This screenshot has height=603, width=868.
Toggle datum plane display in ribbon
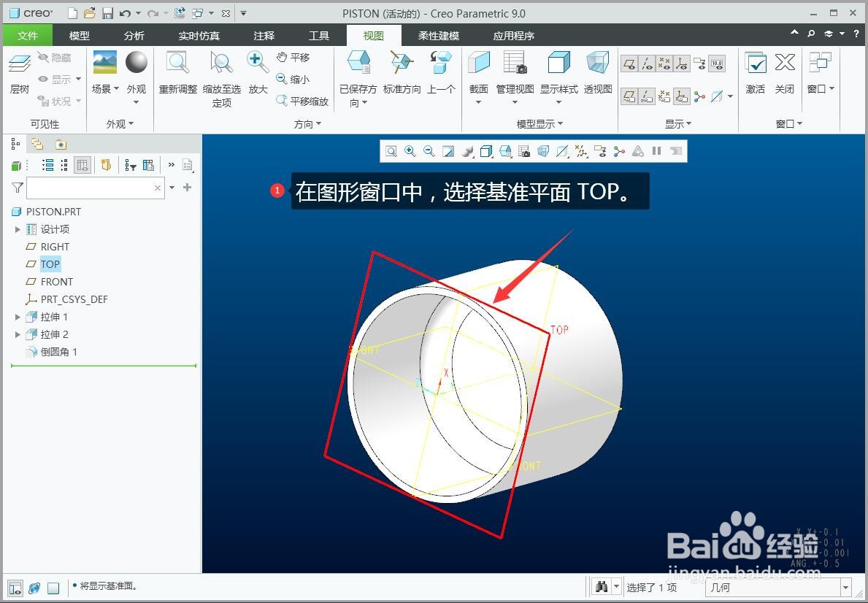629,64
